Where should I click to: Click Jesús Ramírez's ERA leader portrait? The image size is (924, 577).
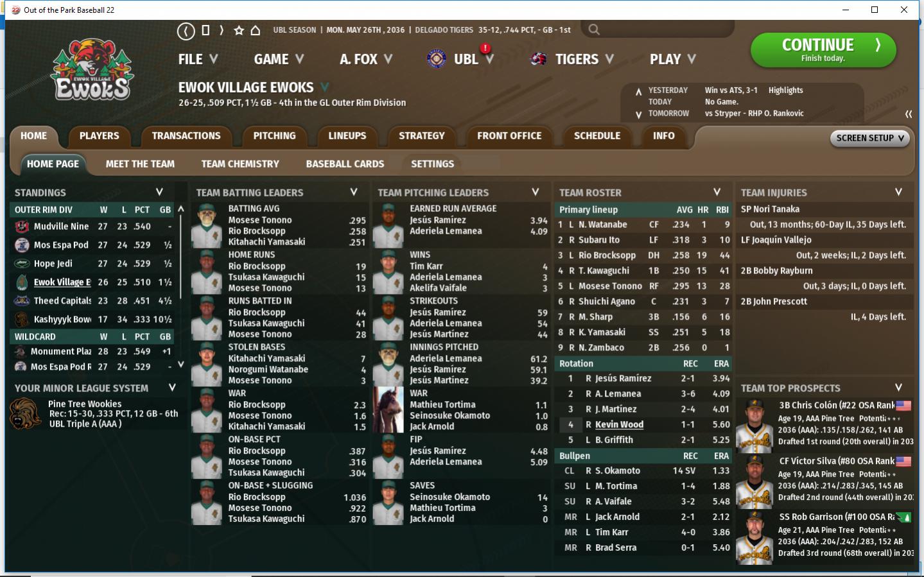pyautogui.click(x=388, y=226)
